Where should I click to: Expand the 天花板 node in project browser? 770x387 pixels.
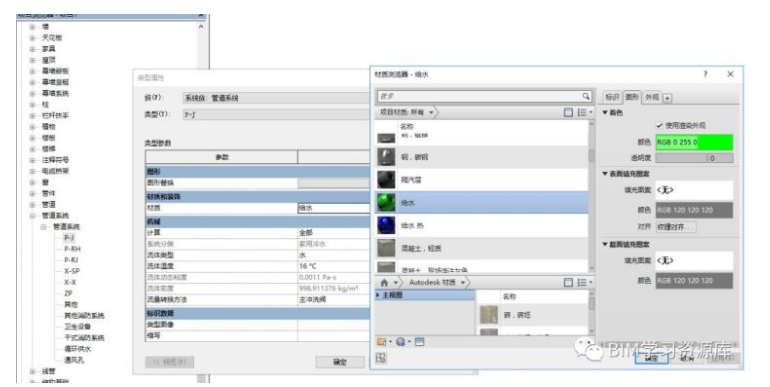pos(32,38)
